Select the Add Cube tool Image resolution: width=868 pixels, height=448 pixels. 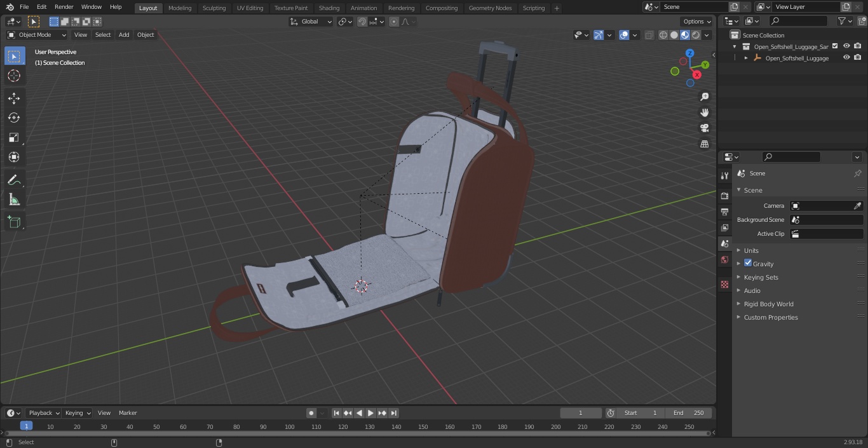(x=14, y=222)
